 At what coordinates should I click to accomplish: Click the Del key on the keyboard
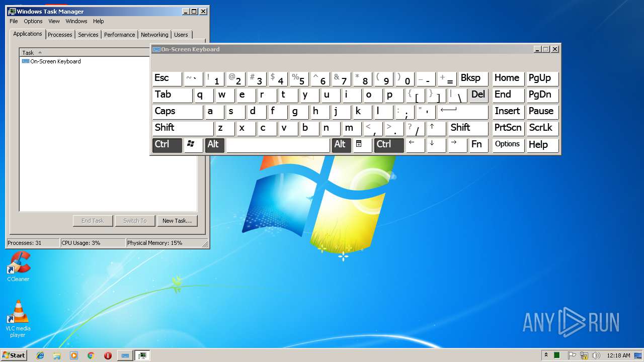478,95
